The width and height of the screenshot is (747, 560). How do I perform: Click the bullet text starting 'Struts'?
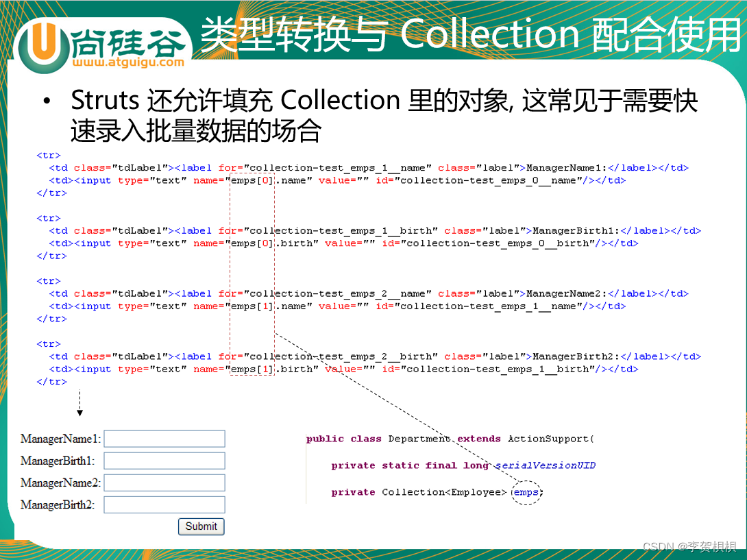click(x=384, y=115)
